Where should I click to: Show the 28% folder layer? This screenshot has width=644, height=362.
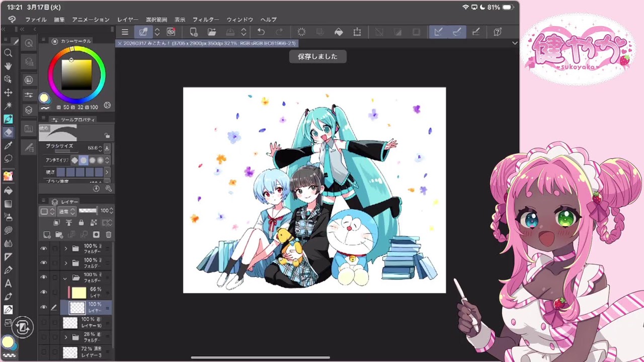point(44,337)
